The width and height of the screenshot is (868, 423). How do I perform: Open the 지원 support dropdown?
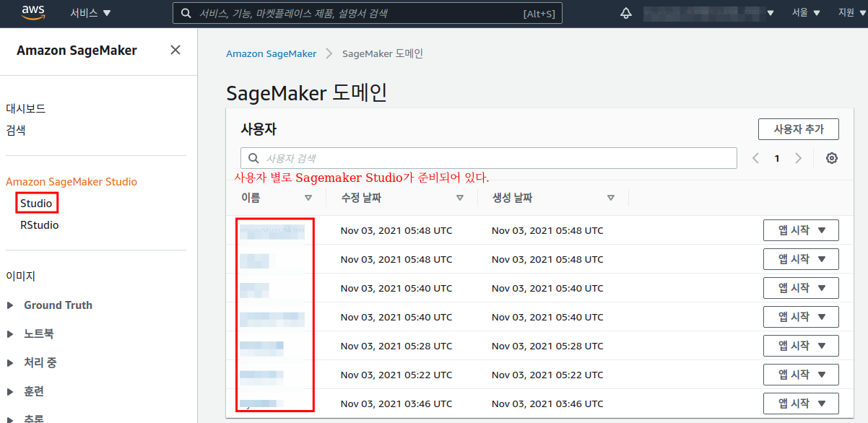pyautogui.click(x=851, y=13)
